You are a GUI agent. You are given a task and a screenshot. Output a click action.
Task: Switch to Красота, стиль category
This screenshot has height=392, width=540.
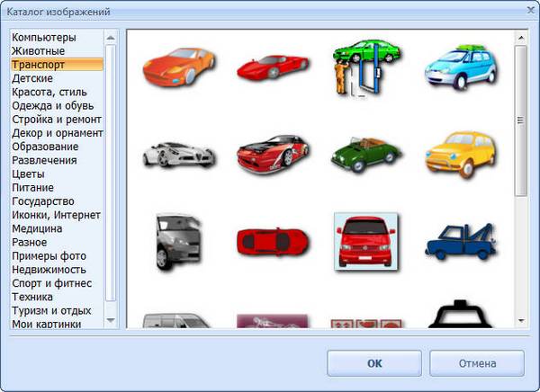pyautogui.click(x=50, y=93)
